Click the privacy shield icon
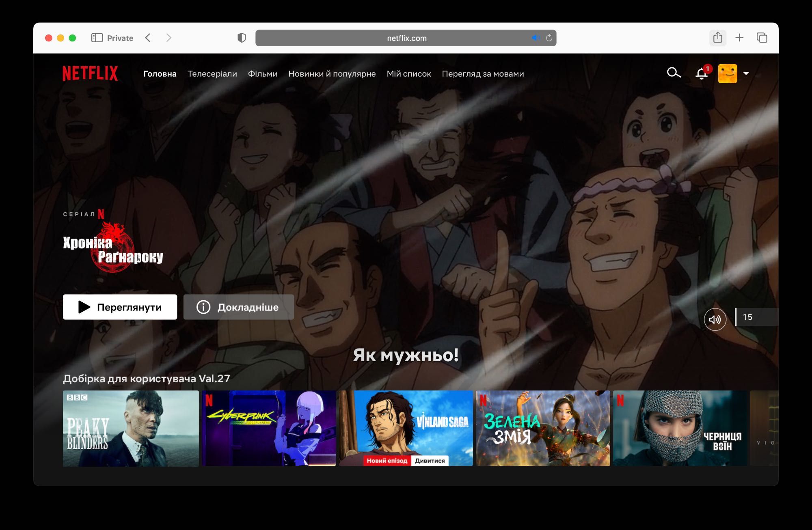The height and width of the screenshot is (530, 812). [x=242, y=38]
